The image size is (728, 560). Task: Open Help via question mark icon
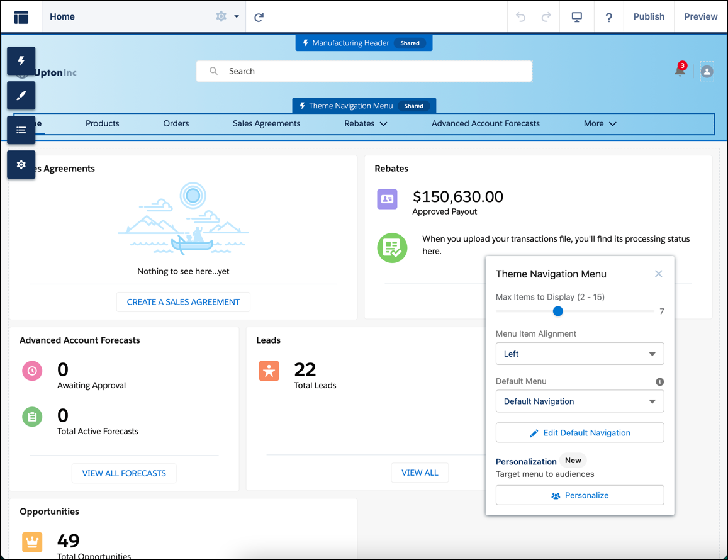pos(608,17)
